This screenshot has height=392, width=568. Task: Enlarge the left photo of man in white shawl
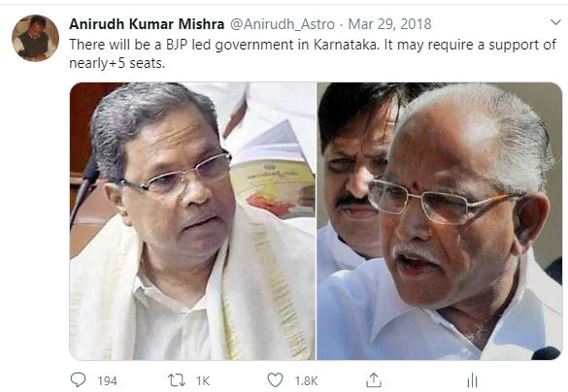(x=192, y=221)
